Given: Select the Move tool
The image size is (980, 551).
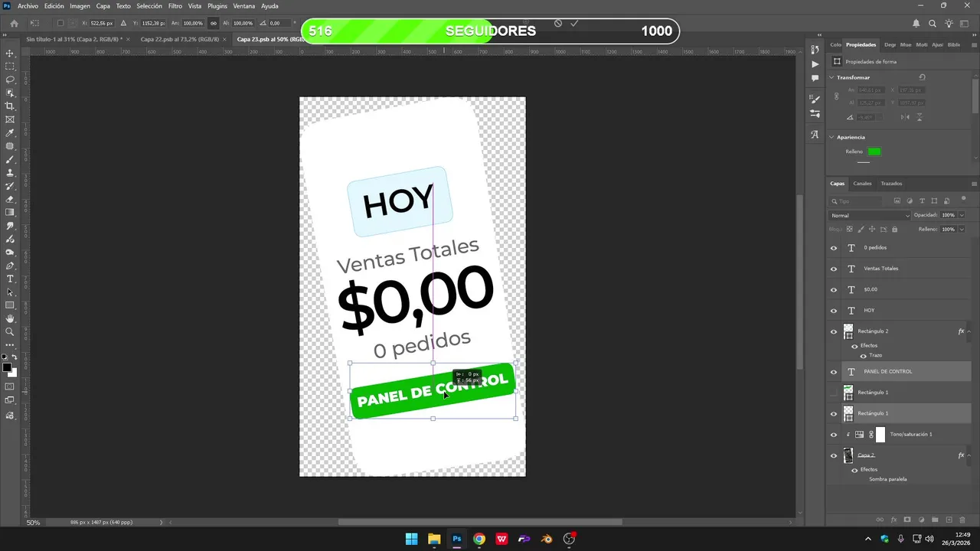Looking at the screenshot, I should coord(10,54).
